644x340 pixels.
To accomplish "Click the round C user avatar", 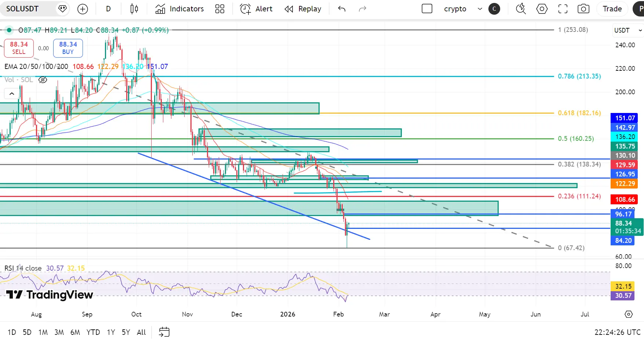I will click(x=494, y=9).
